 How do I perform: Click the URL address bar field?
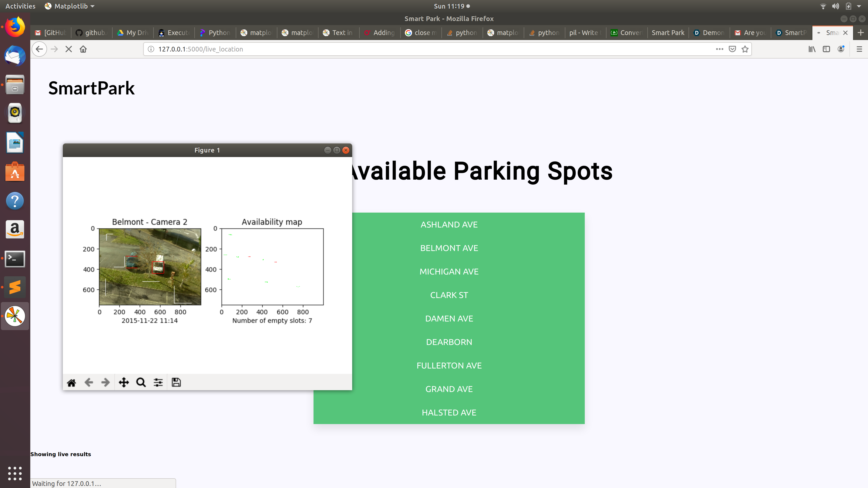[x=404, y=49]
